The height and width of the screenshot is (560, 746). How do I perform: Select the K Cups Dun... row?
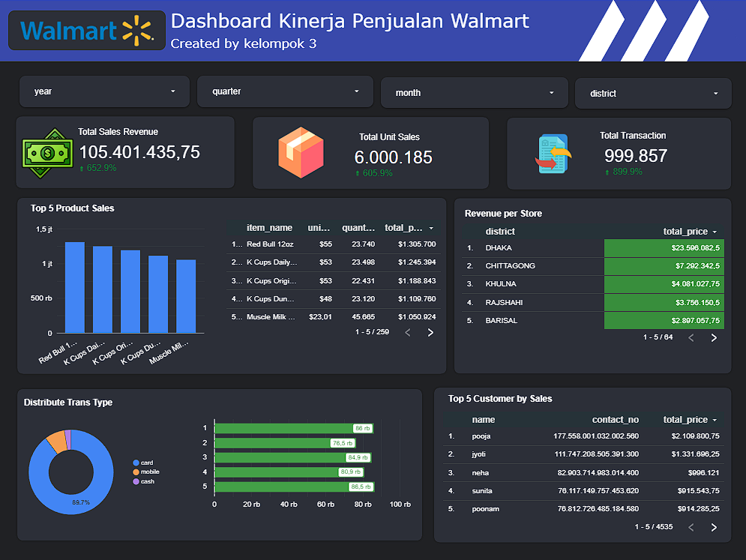pos(334,299)
